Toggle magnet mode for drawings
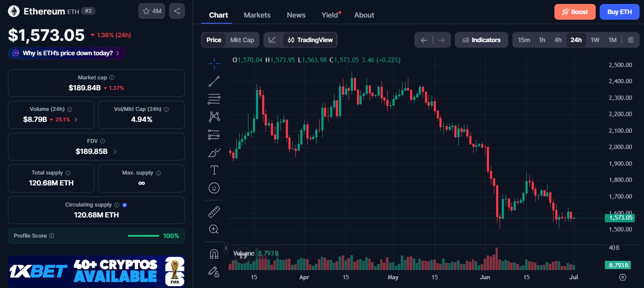644x288 pixels. (x=214, y=254)
